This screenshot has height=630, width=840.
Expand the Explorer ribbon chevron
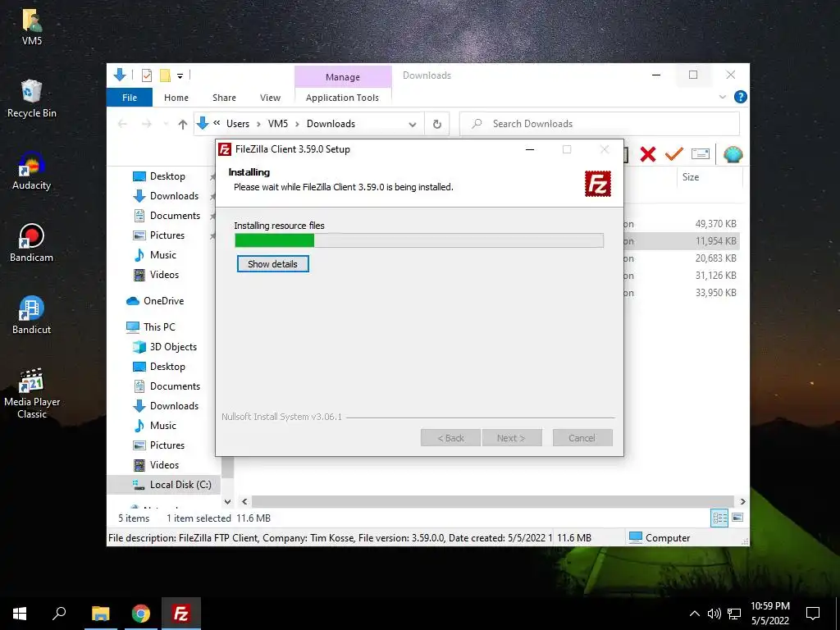point(722,97)
